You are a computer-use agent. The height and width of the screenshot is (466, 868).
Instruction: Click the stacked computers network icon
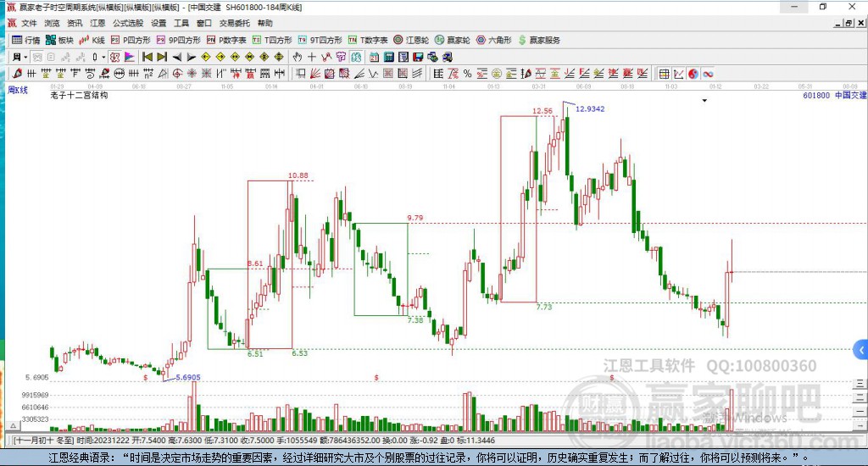(433, 57)
